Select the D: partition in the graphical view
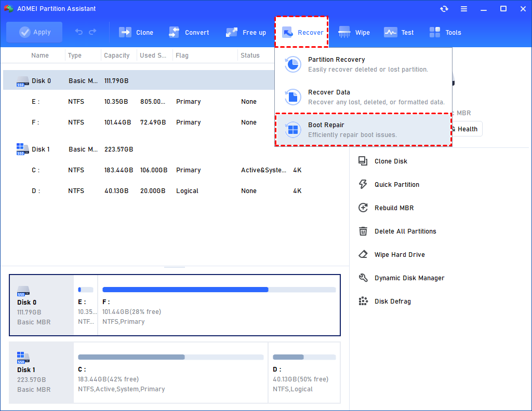Viewport: 532px width, 411px height. (x=304, y=373)
